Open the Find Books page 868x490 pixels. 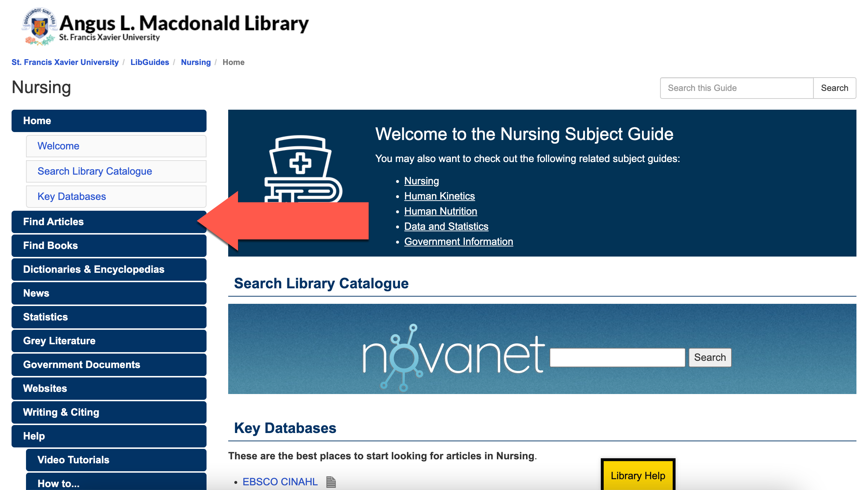click(x=109, y=246)
